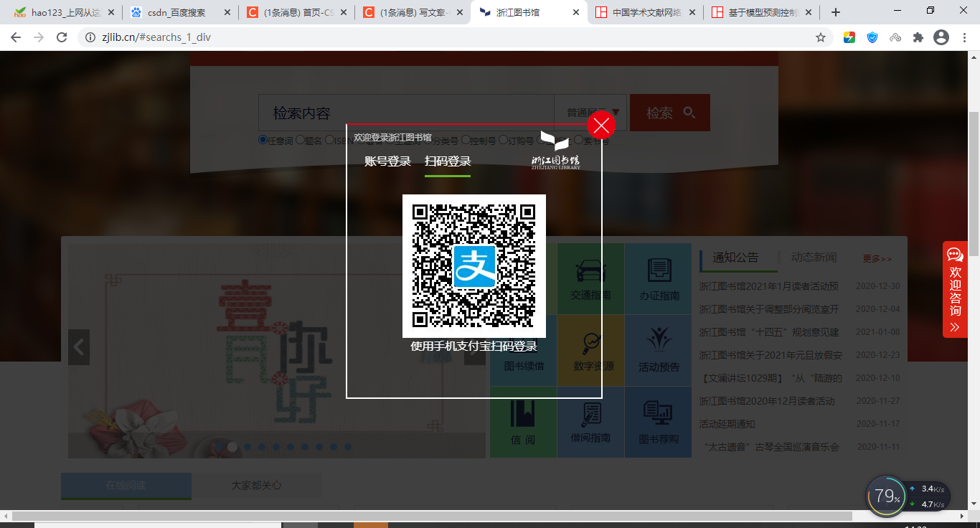Select the 大家都关心 tab
The width and height of the screenshot is (980, 528).
pos(256,486)
